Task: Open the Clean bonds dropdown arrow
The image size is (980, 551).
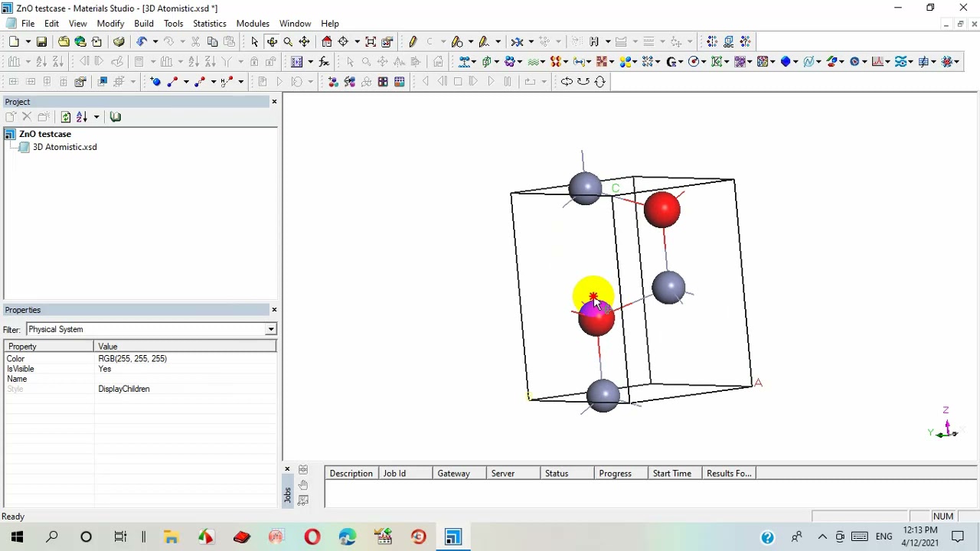Action: [530, 41]
